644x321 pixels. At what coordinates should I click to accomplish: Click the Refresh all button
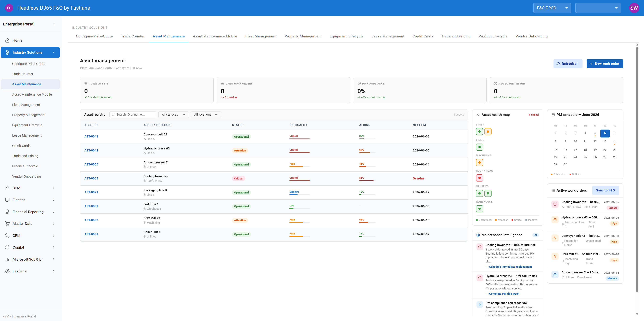click(x=568, y=64)
